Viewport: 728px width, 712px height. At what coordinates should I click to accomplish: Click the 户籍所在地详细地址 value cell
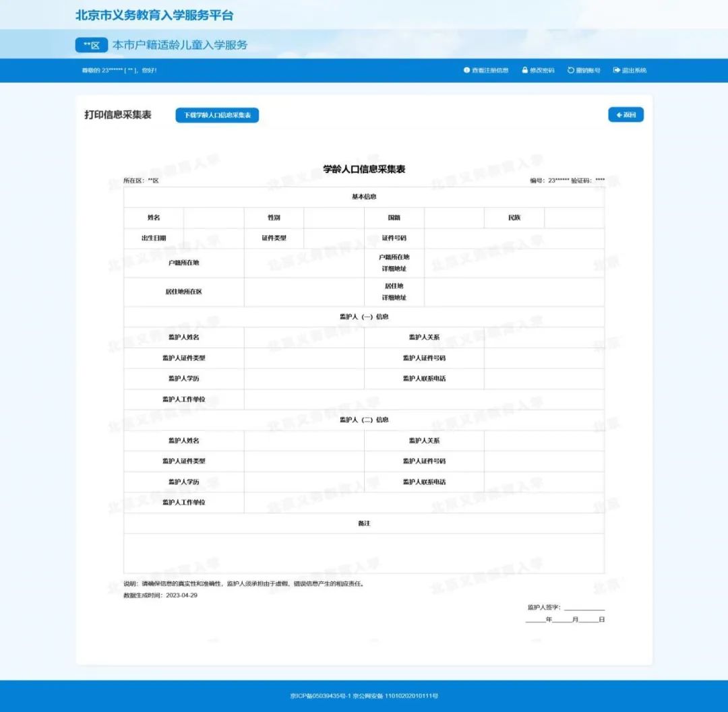[514, 263]
